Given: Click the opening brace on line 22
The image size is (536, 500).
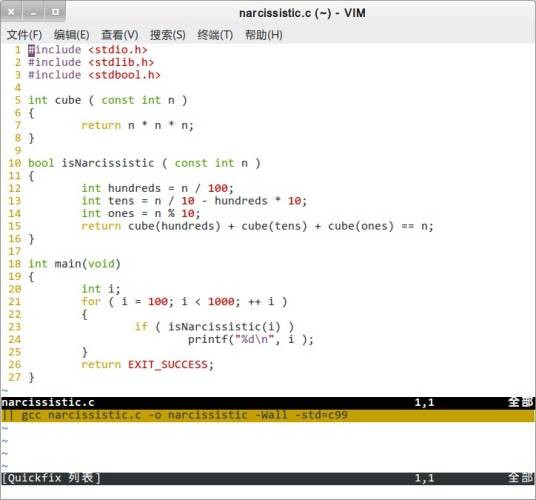Looking at the screenshot, I should pos(84,314).
